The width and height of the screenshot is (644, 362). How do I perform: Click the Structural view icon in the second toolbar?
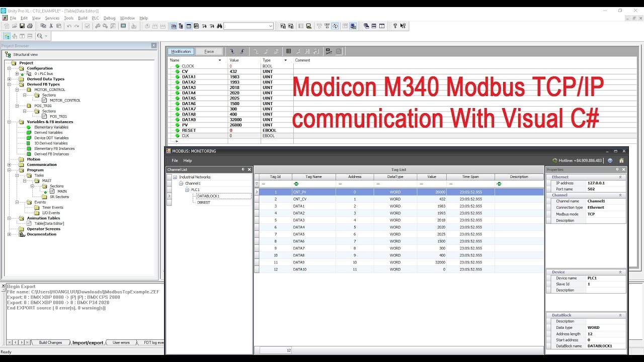[x=7, y=36]
